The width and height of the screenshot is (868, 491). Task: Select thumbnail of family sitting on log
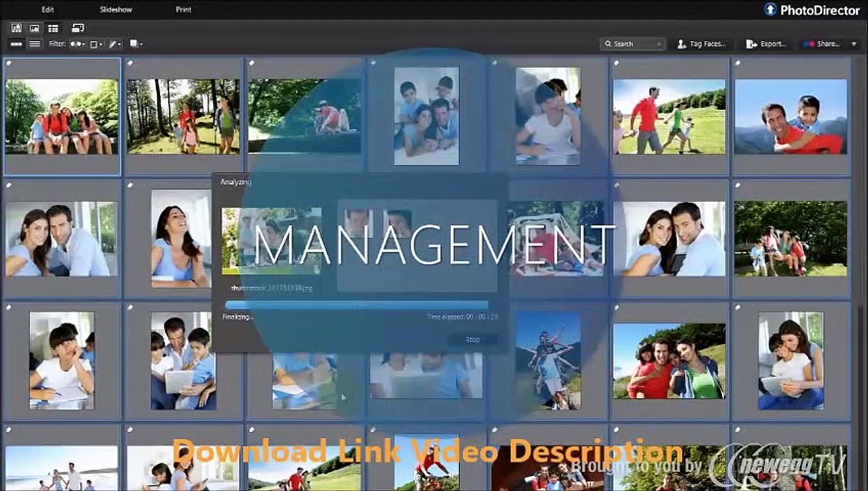click(61, 116)
